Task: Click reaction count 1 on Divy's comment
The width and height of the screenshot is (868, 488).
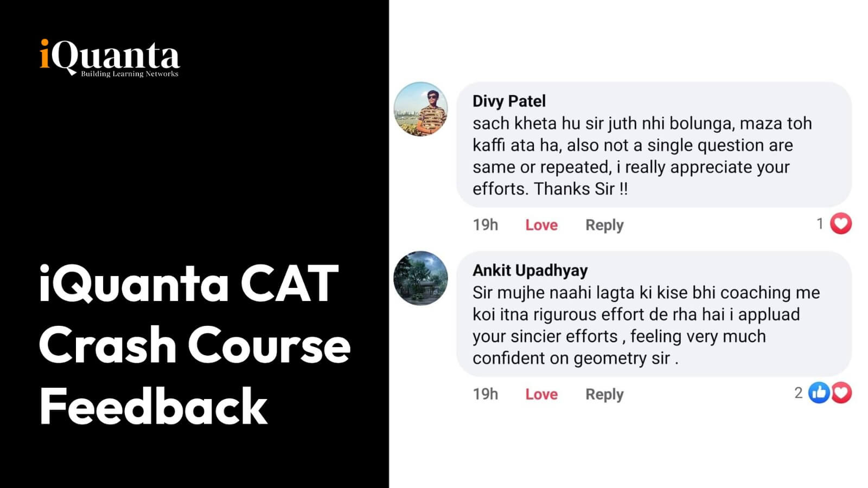Action: [820, 223]
